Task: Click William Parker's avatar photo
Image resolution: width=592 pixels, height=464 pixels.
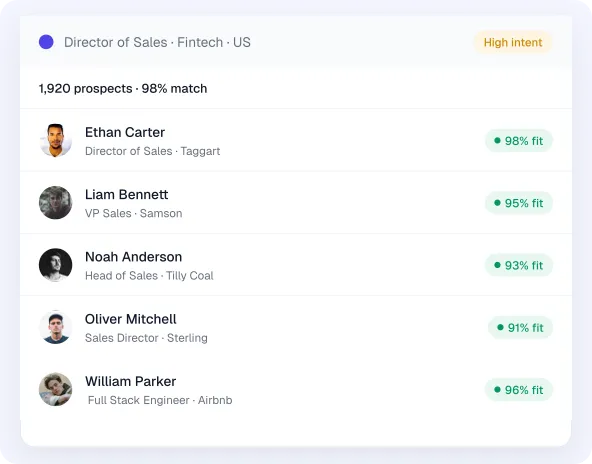Action: pyautogui.click(x=56, y=390)
